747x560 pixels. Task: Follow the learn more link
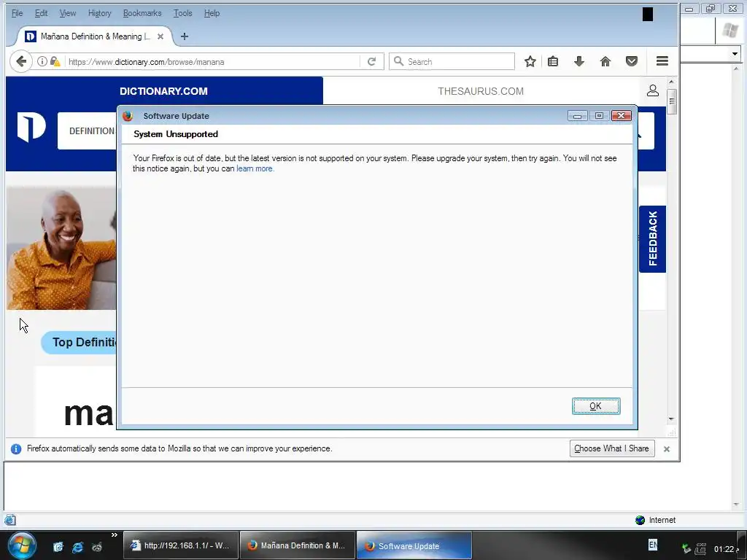coord(255,168)
